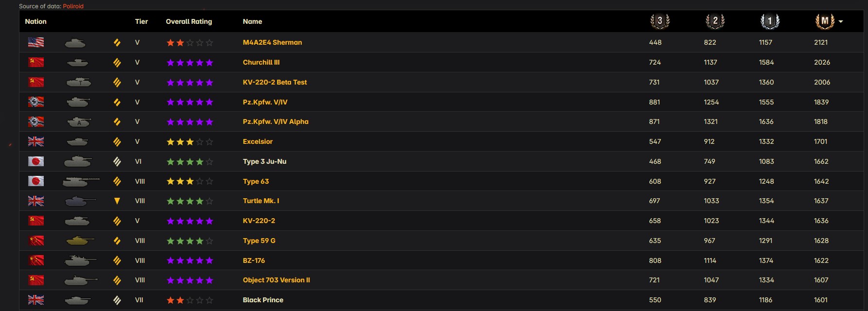Select 2nd mark value 1321 in Pz.Kpfw. V/IV Alpha row
868x311 pixels.
tap(711, 121)
